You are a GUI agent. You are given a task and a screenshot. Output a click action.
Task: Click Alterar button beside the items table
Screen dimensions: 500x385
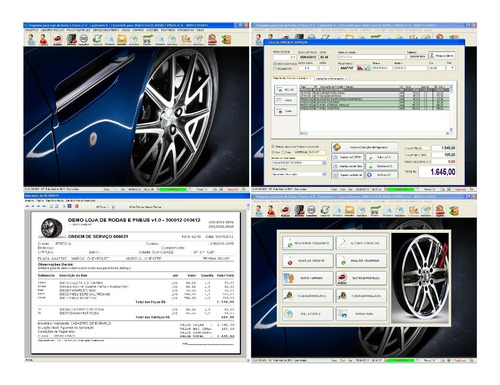coord(285,100)
